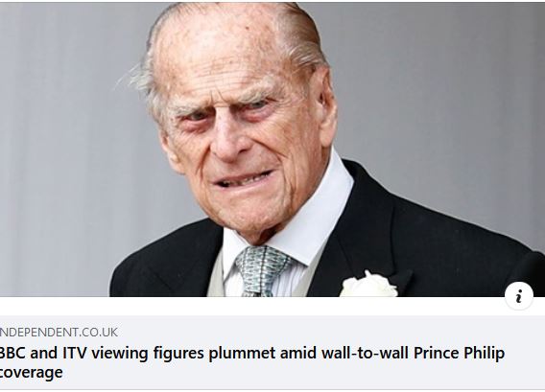Click the circular info "i" icon
The image size is (545, 392).
point(518,296)
